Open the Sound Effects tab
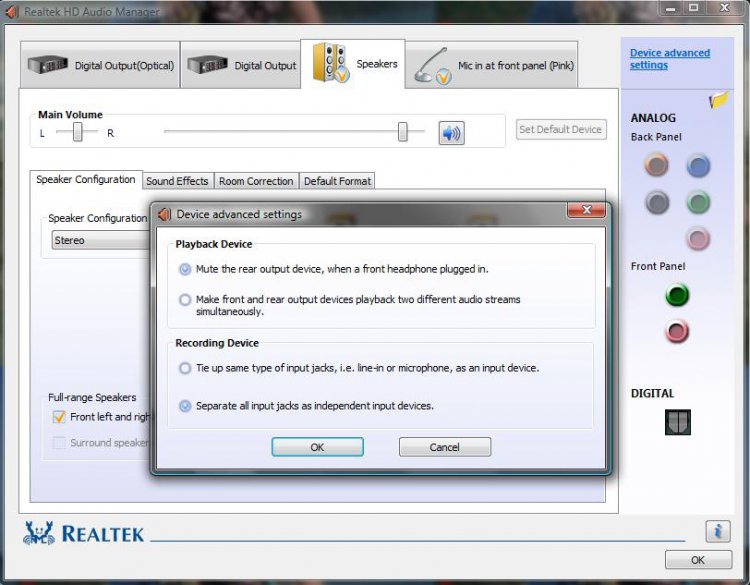The height and width of the screenshot is (585, 750). pos(177,181)
